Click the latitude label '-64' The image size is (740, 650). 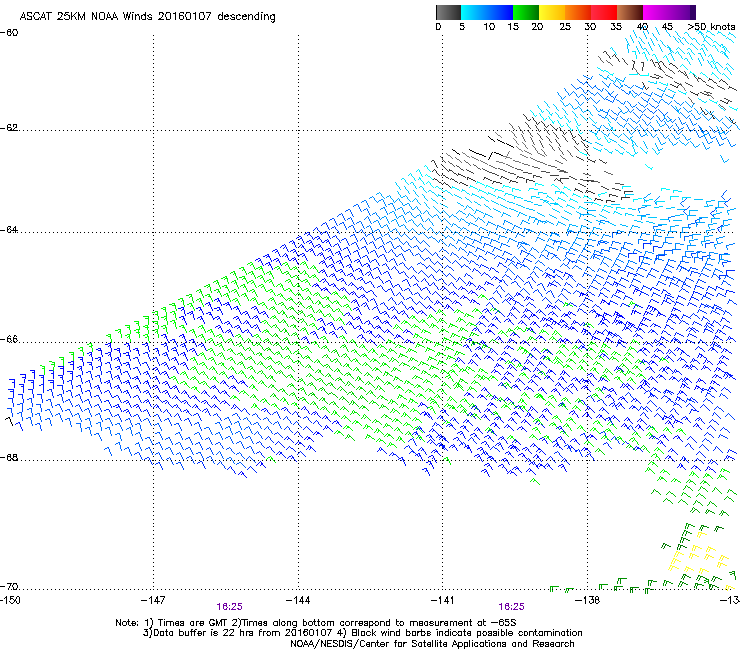click(x=9, y=229)
